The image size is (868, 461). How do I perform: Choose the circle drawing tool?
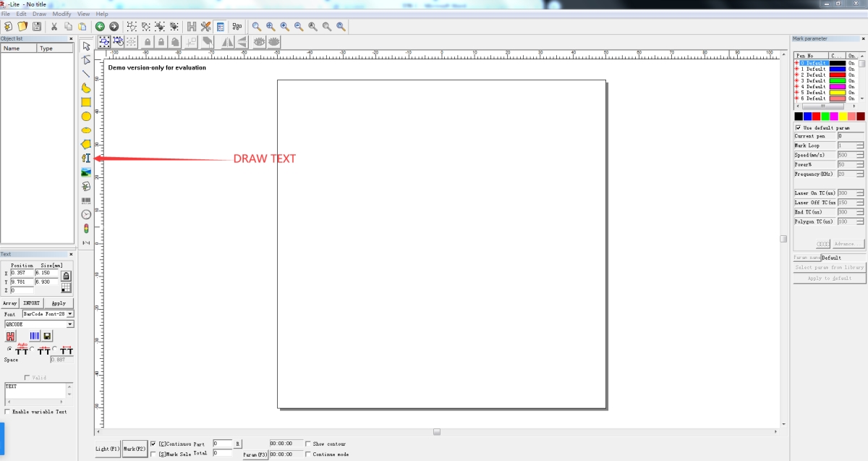click(x=86, y=116)
